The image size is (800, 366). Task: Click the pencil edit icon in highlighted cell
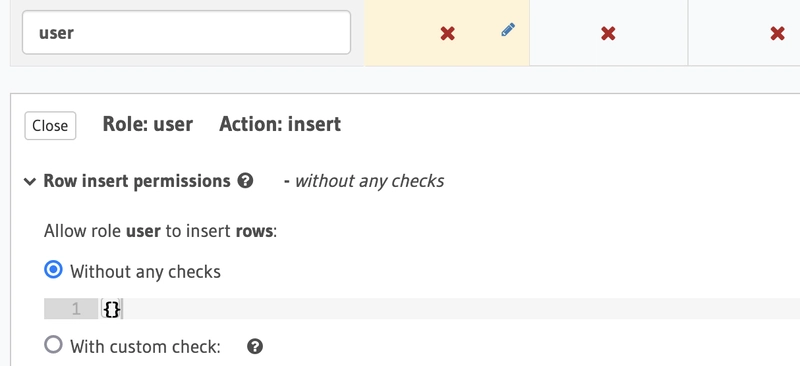click(x=508, y=30)
